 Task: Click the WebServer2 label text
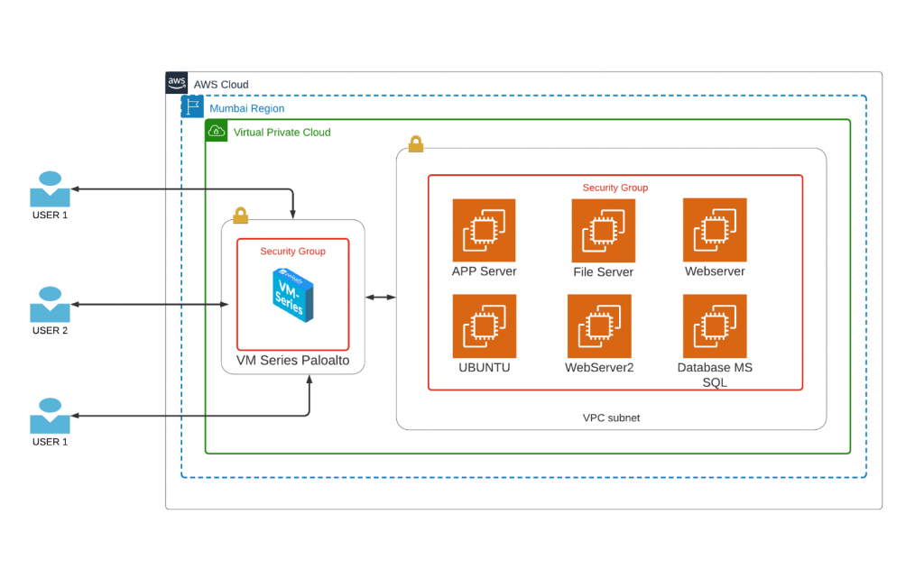pyautogui.click(x=599, y=368)
